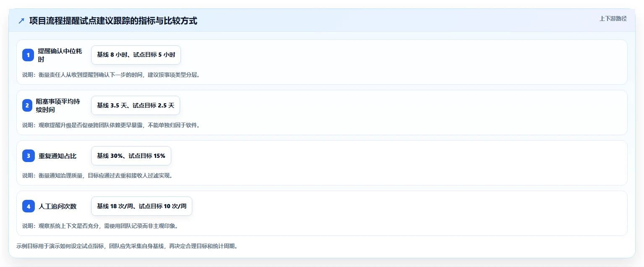Click the 上下游路径 label in header
Screen dimensions: 644x267
tap(613, 18)
